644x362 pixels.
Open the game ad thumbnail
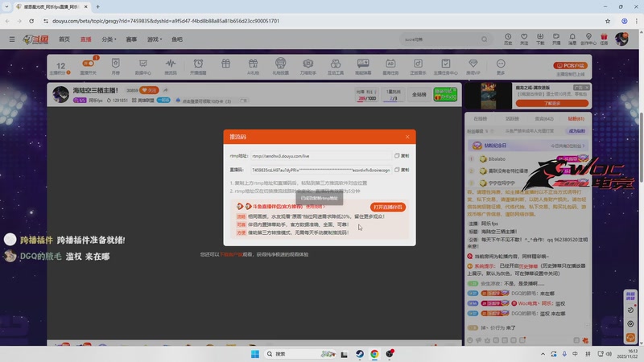point(489,96)
